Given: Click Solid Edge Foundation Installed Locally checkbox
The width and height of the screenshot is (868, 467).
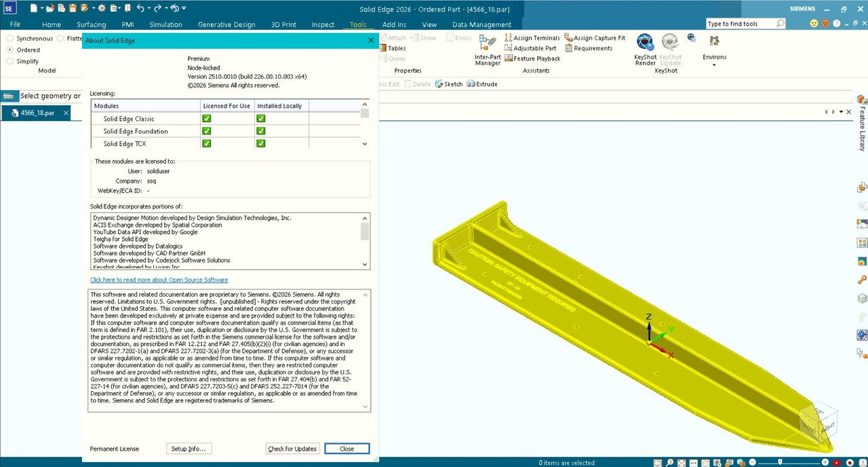Looking at the screenshot, I should point(261,131).
